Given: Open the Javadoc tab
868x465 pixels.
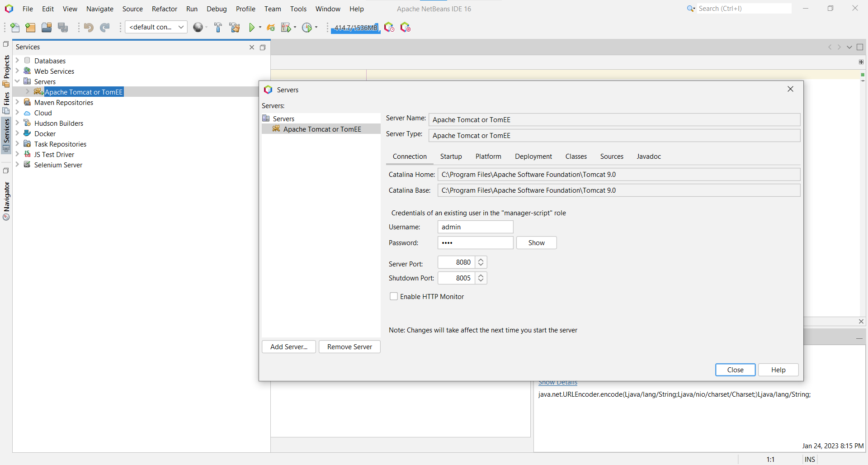Looking at the screenshot, I should point(649,157).
